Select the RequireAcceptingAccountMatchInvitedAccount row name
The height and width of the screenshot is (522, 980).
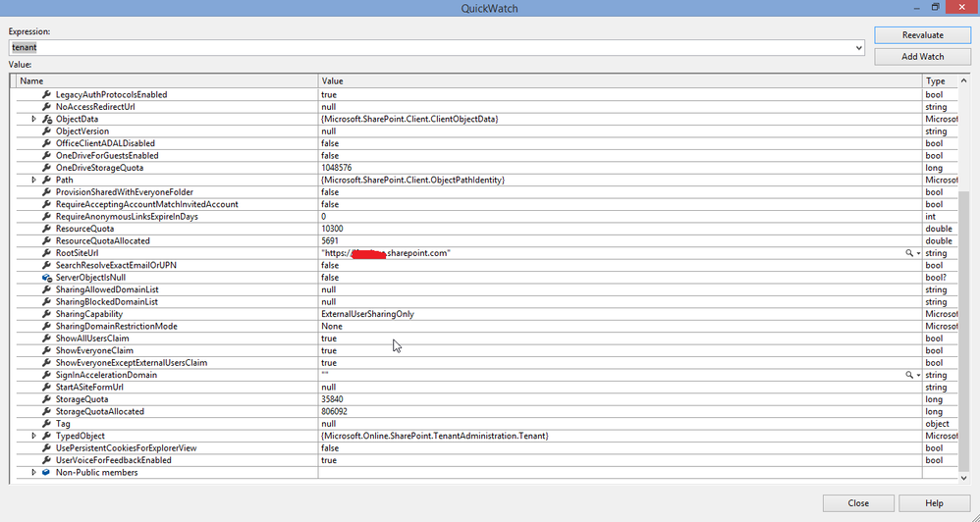[x=147, y=204]
